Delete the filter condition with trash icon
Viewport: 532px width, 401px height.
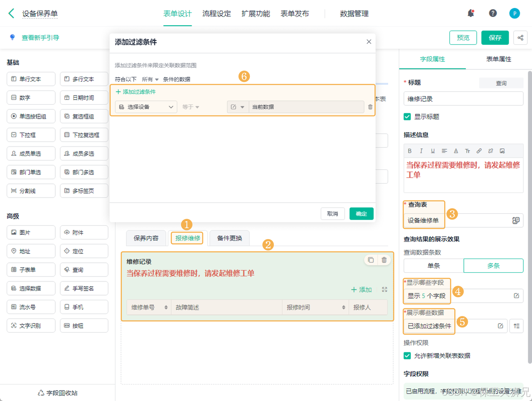pos(370,107)
